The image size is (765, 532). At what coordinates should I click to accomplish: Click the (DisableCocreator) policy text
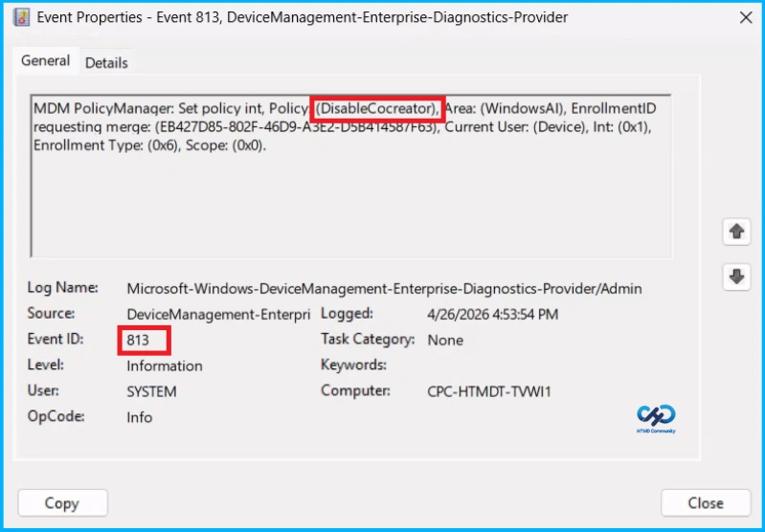[377, 109]
